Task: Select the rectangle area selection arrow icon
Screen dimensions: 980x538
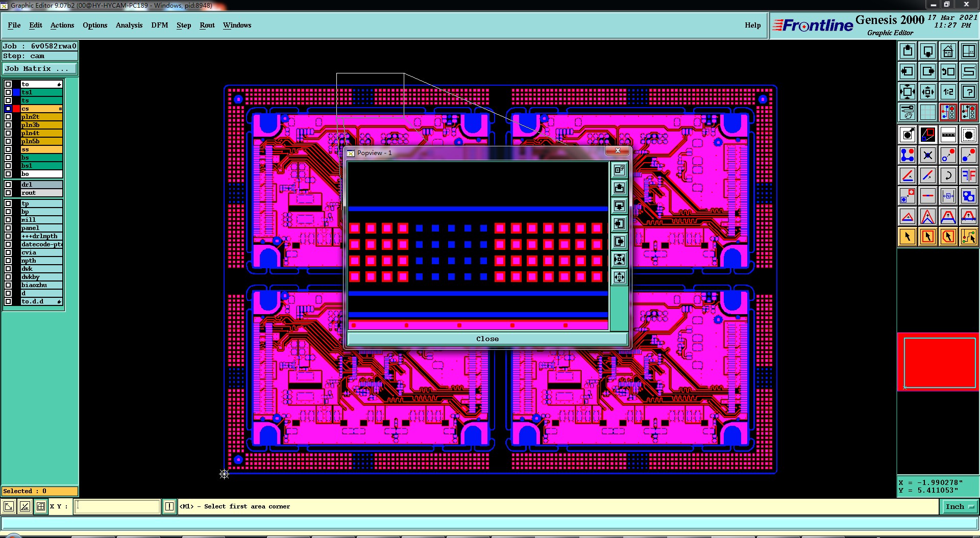Action: tap(928, 237)
